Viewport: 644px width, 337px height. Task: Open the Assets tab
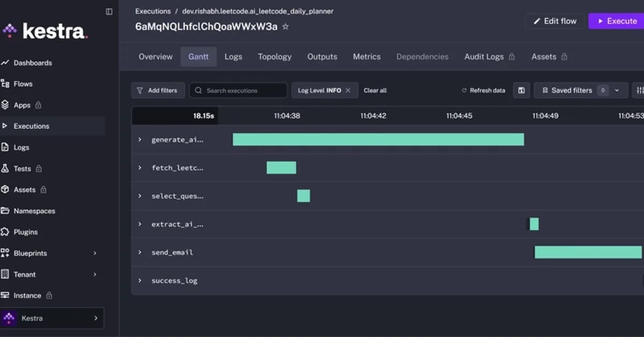[x=549, y=56]
